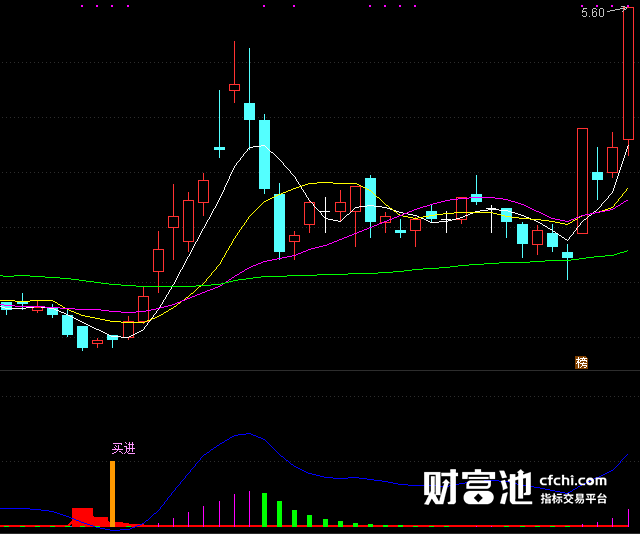
Task: Click the 5.60 high price label
Action: click(x=593, y=13)
